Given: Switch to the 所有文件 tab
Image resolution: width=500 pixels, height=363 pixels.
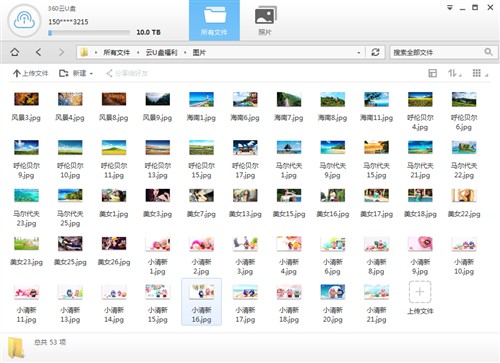Looking at the screenshot, I should pyautogui.click(x=214, y=20).
